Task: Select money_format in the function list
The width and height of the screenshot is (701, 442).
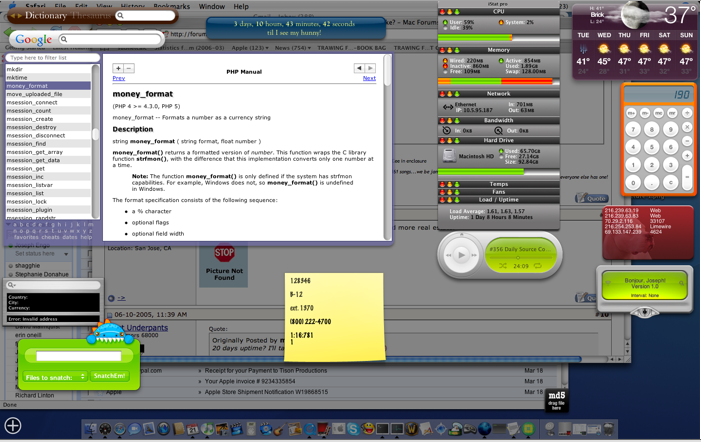Action: pyautogui.click(x=48, y=86)
